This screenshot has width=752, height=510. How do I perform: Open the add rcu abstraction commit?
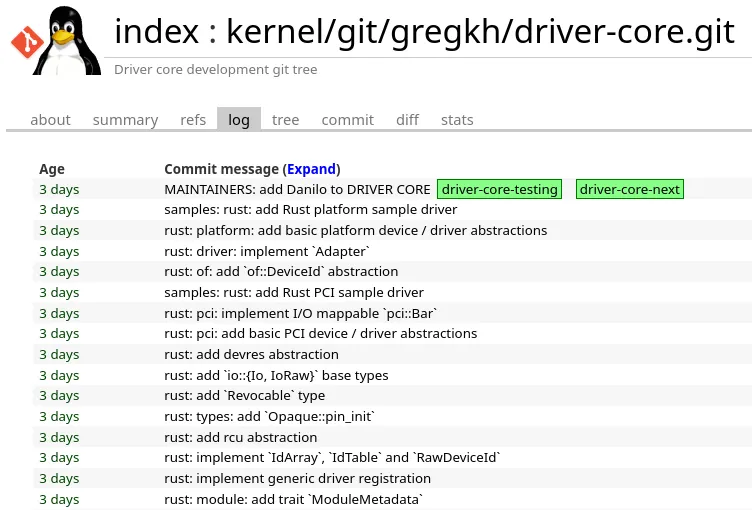(x=240, y=438)
